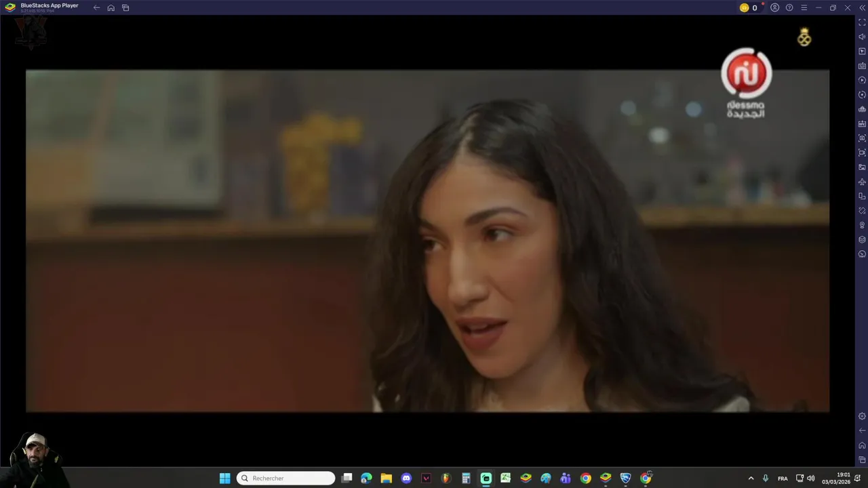Open the sidebar tool with two overlapping rectangles
The width and height of the screenshot is (868, 488).
(862, 196)
